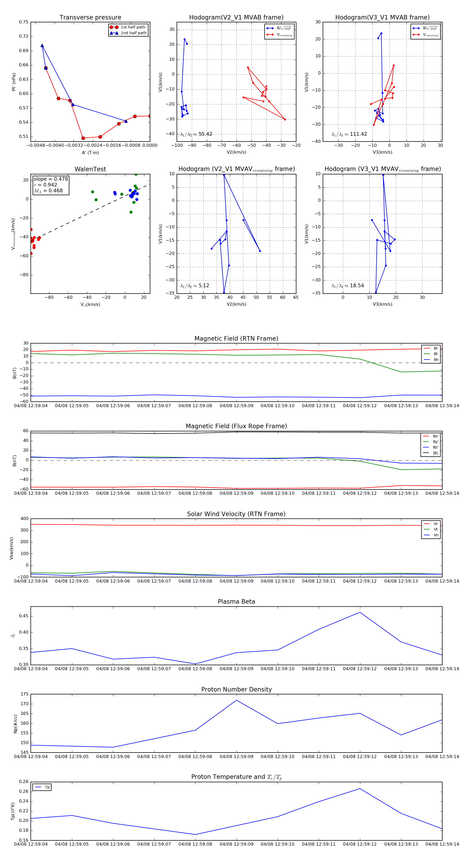The height and width of the screenshot is (868, 473).
Task: Select the 'Vr' legend entry
Action: coord(431,524)
